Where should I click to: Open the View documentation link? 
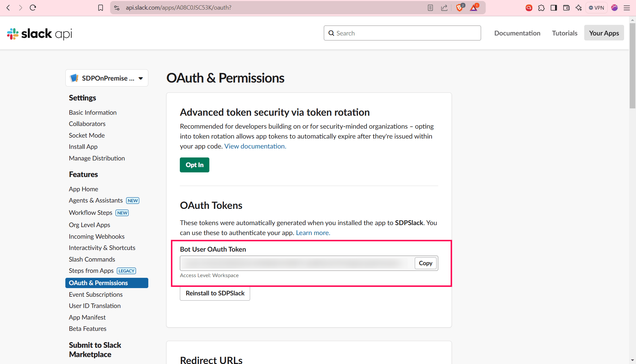coord(255,146)
